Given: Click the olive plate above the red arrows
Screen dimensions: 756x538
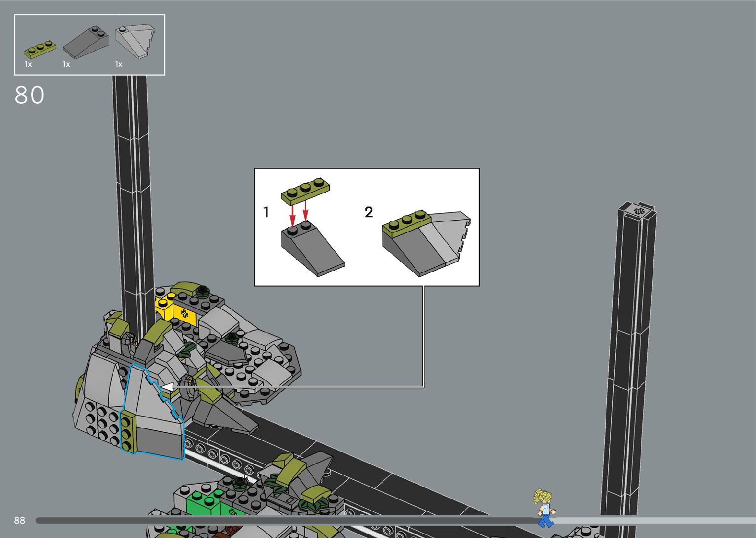Looking at the screenshot, I should [305, 190].
